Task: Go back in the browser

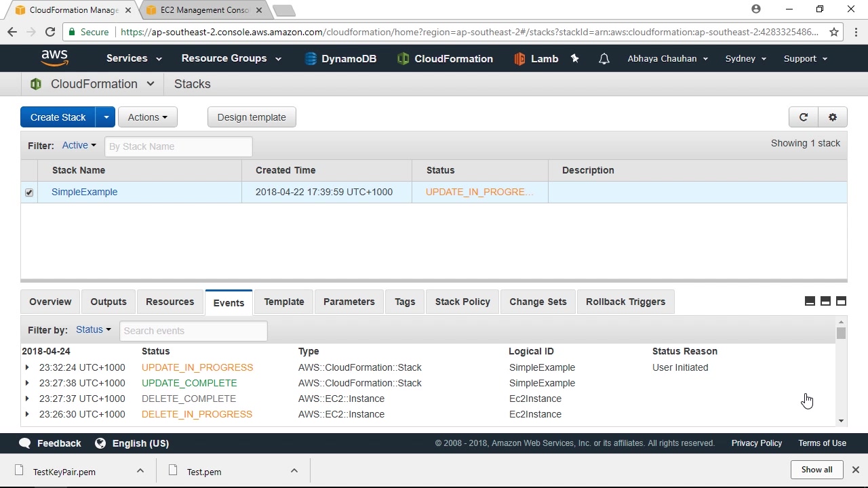Action: pos(12,32)
